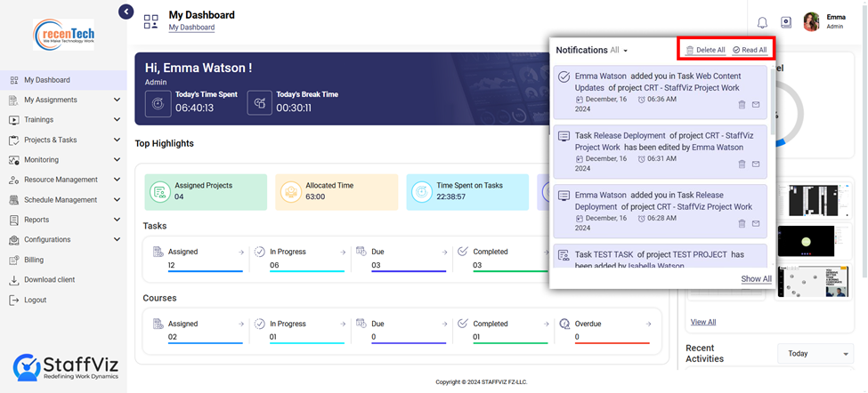This screenshot has width=868, height=393.
Task: Open the bottom screenshot thumbnail with video
Action: point(813,281)
